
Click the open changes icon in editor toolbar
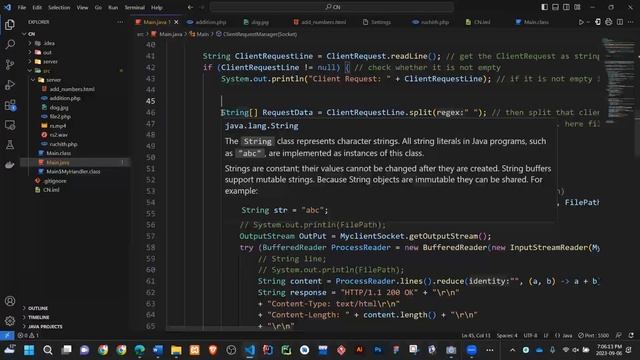pos(598,22)
